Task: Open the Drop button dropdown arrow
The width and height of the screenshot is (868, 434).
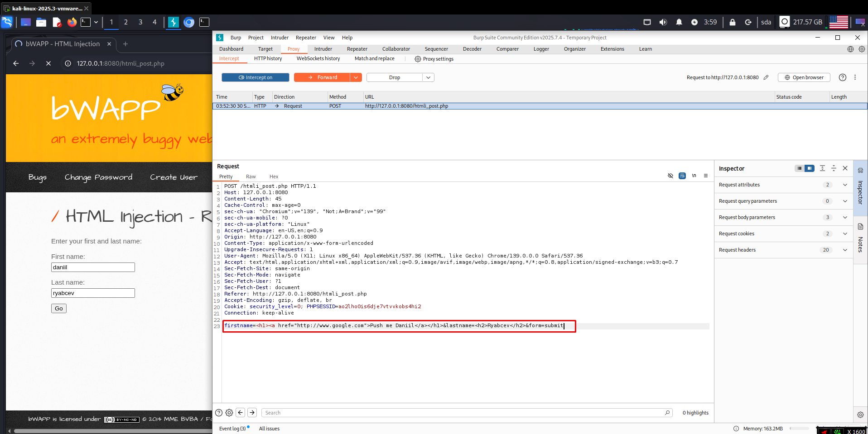Action: point(428,77)
